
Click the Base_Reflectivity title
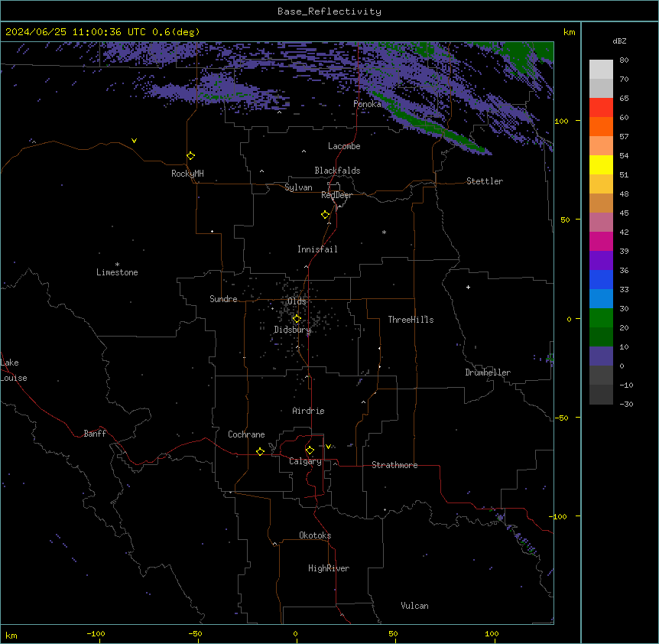(329, 11)
